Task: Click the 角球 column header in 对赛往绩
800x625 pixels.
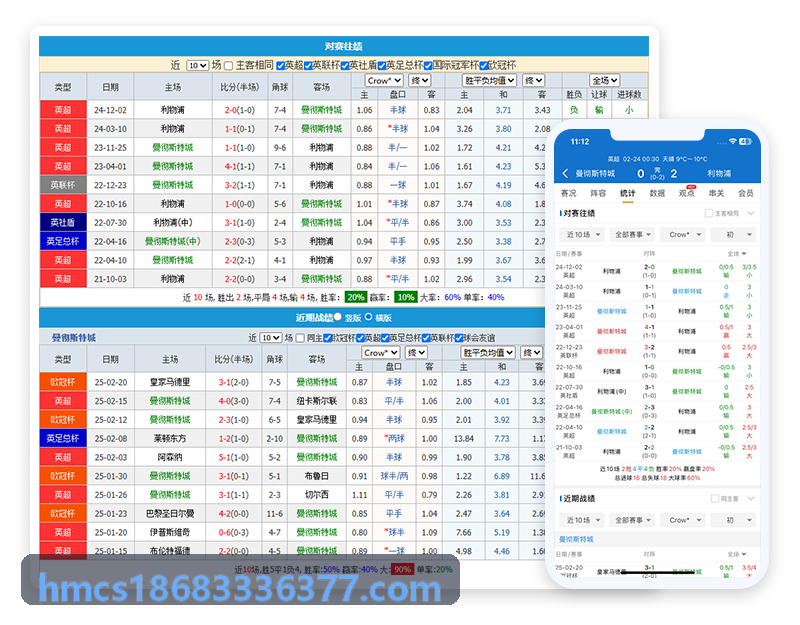Action: coord(280,87)
